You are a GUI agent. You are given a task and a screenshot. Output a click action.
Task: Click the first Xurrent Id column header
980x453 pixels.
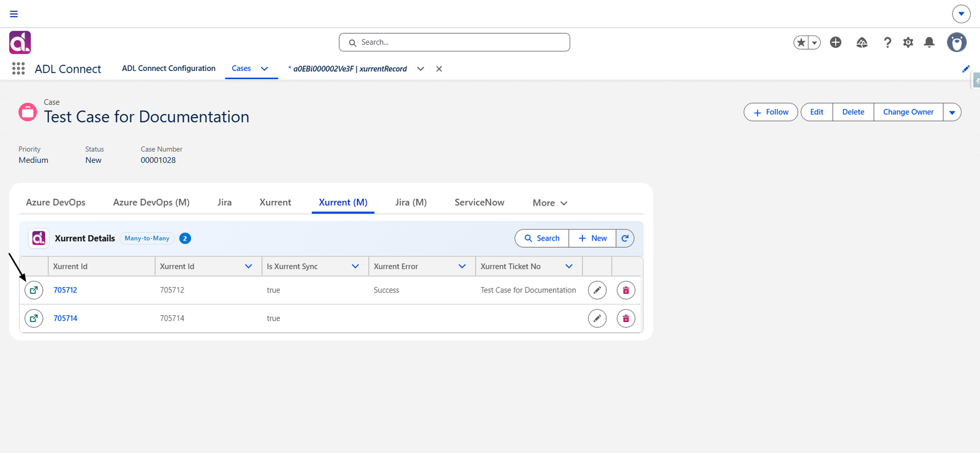[101, 266]
